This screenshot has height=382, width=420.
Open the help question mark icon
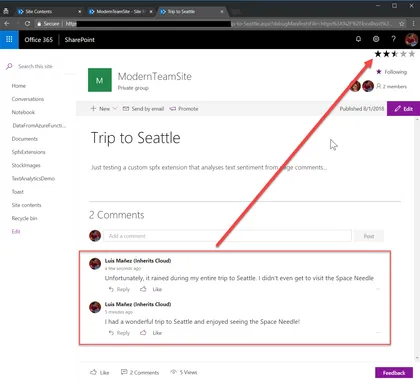pos(393,39)
